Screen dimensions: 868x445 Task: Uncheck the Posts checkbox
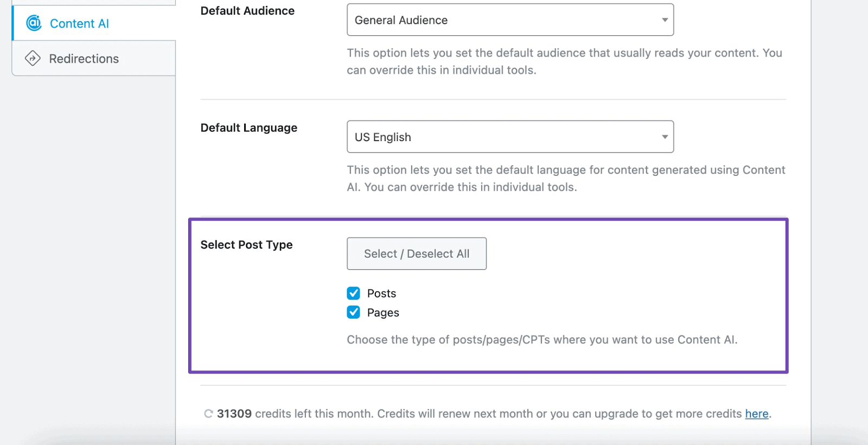[x=354, y=293]
